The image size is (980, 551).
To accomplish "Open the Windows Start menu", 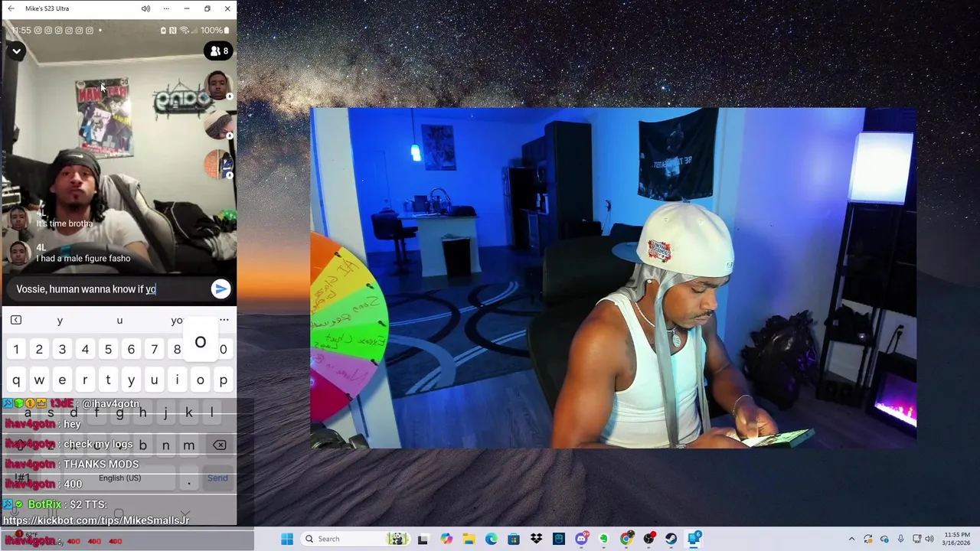I will [287, 539].
